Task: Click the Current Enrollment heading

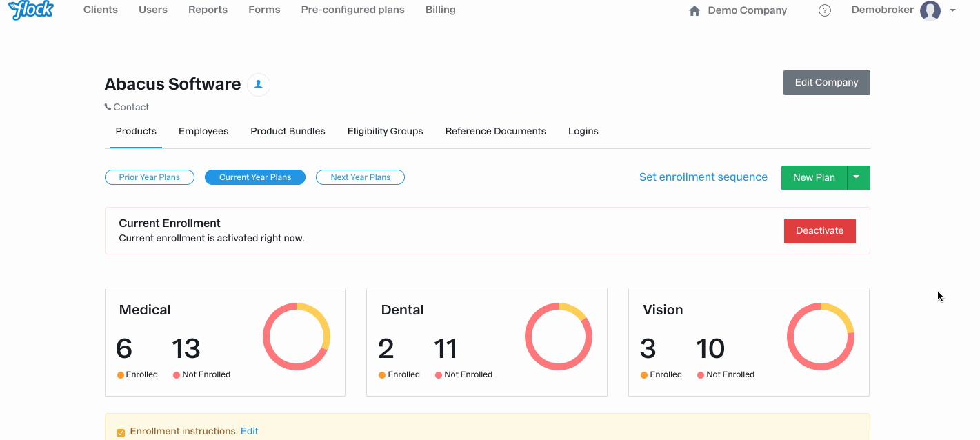Action: point(170,223)
